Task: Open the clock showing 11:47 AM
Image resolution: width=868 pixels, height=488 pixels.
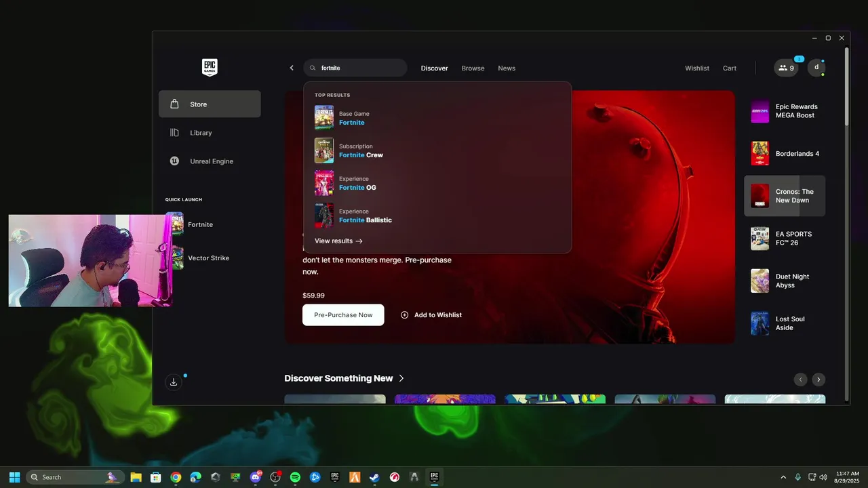Action: coord(848,477)
